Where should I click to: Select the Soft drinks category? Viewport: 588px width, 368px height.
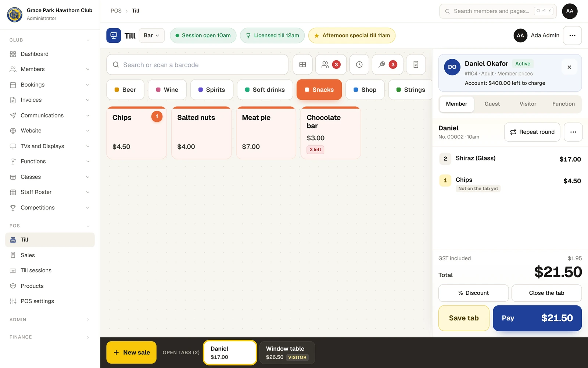pos(265,90)
